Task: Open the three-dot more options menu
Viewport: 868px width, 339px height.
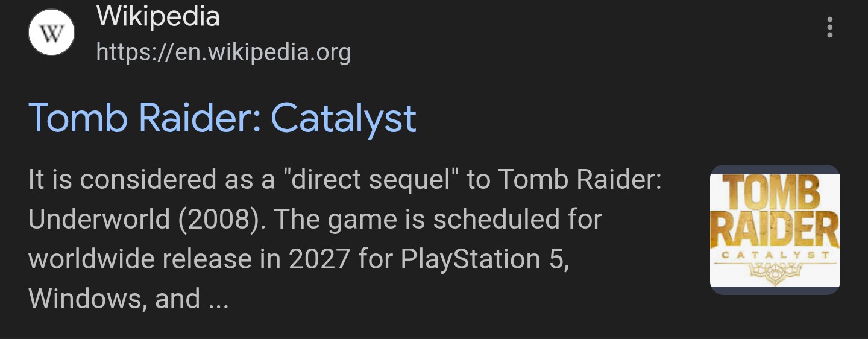Action: pos(830,27)
